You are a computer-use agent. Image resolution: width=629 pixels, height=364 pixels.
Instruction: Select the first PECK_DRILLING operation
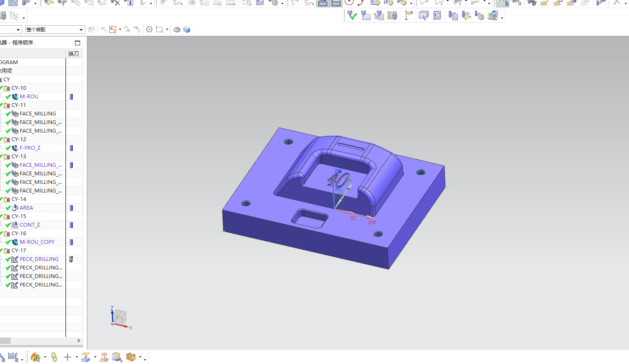coord(39,259)
